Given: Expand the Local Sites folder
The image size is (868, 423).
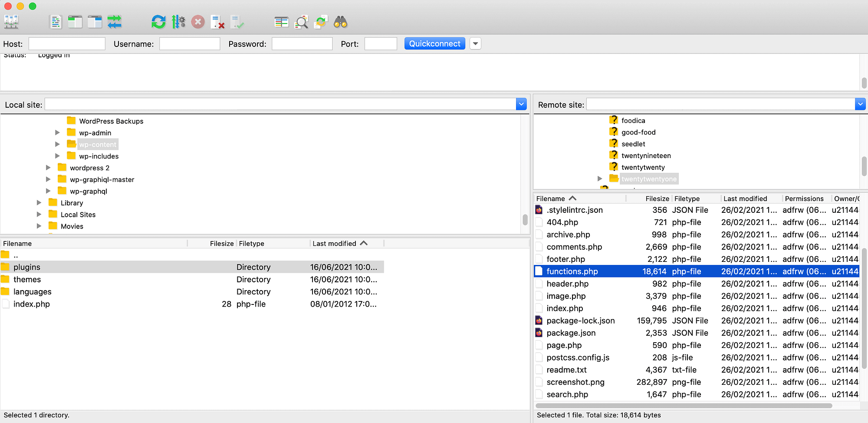Looking at the screenshot, I should (39, 214).
